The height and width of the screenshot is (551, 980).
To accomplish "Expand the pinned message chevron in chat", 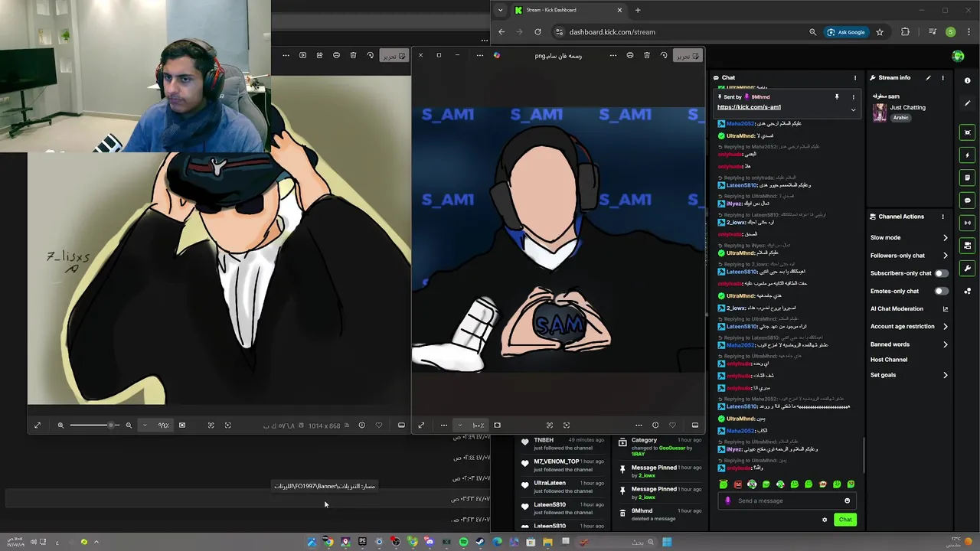I will (853, 109).
